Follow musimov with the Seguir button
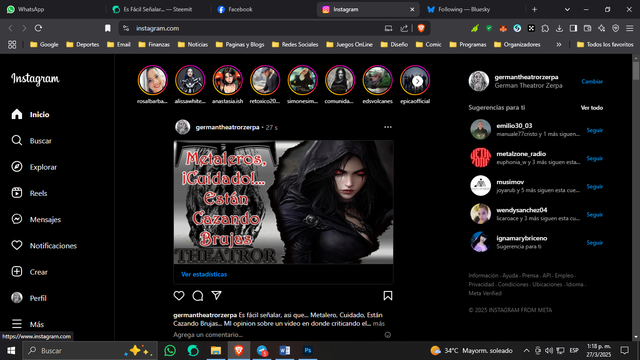The height and width of the screenshot is (360, 640). pyautogui.click(x=595, y=187)
